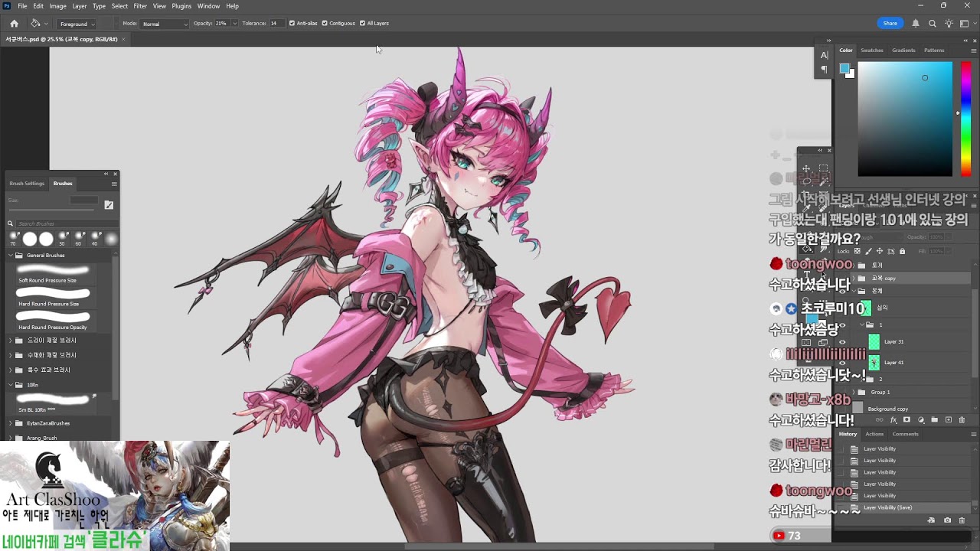Switch to the Actions tab
The width and height of the screenshot is (980, 551).
[874, 434]
